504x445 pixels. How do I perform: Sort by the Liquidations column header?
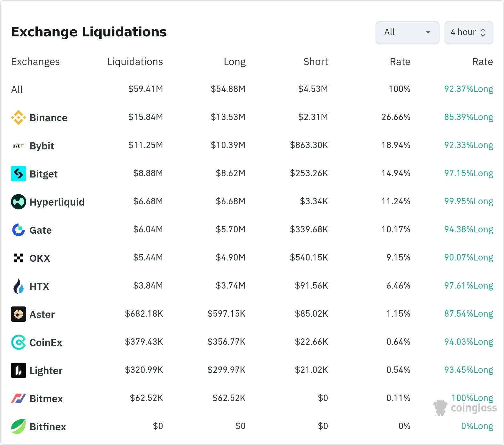135,62
